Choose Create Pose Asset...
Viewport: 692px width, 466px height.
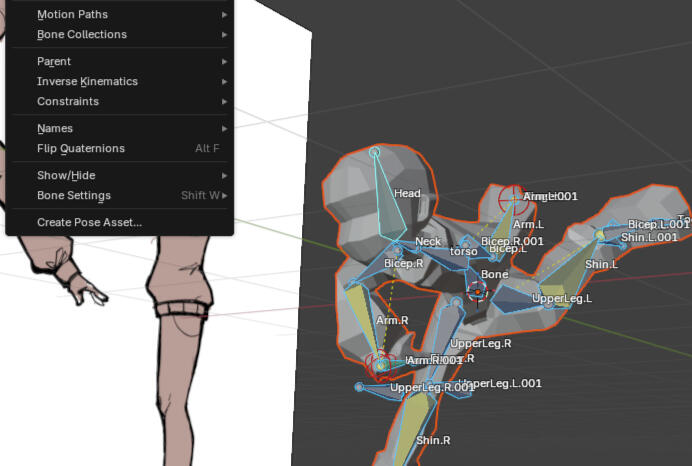click(90, 222)
